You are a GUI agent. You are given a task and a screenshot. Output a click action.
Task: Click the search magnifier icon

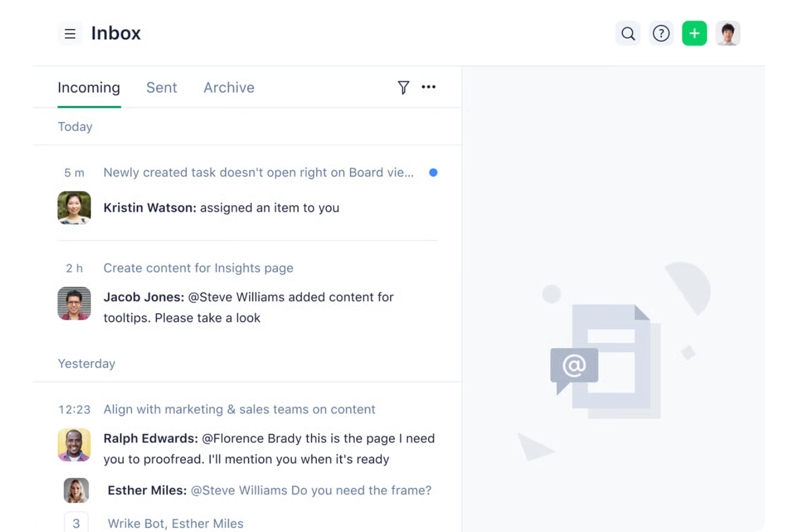point(628,33)
